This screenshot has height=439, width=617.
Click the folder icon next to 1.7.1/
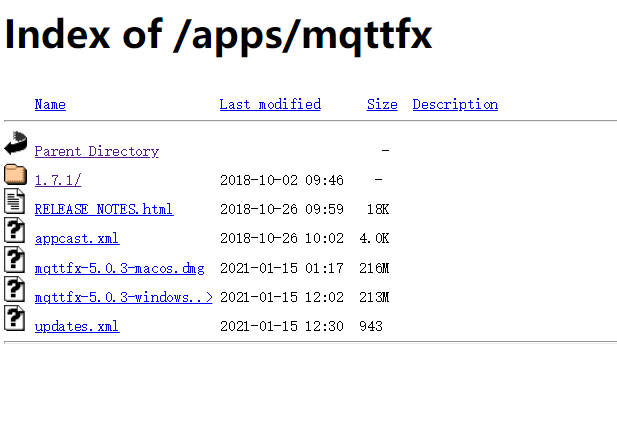(x=16, y=174)
